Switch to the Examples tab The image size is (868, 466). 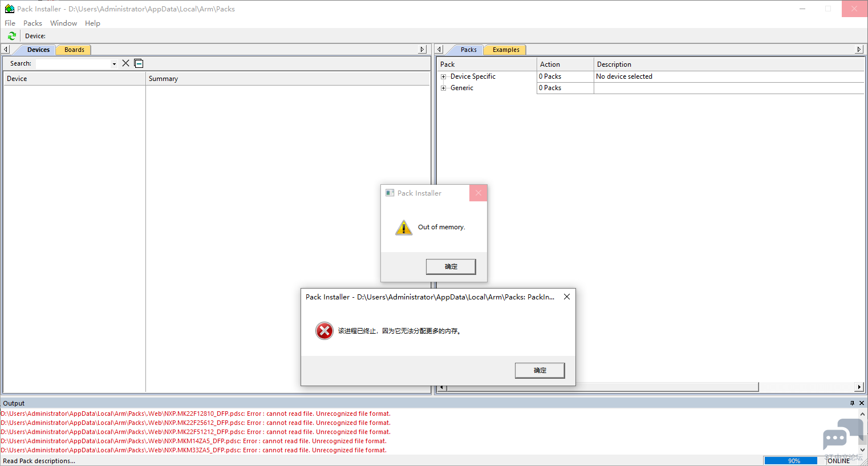pyautogui.click(x=506, y=50)
